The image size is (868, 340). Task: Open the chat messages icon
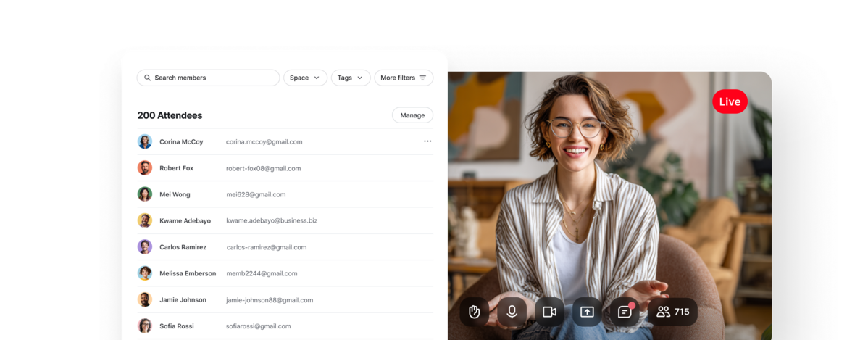[x=625, y=312]
